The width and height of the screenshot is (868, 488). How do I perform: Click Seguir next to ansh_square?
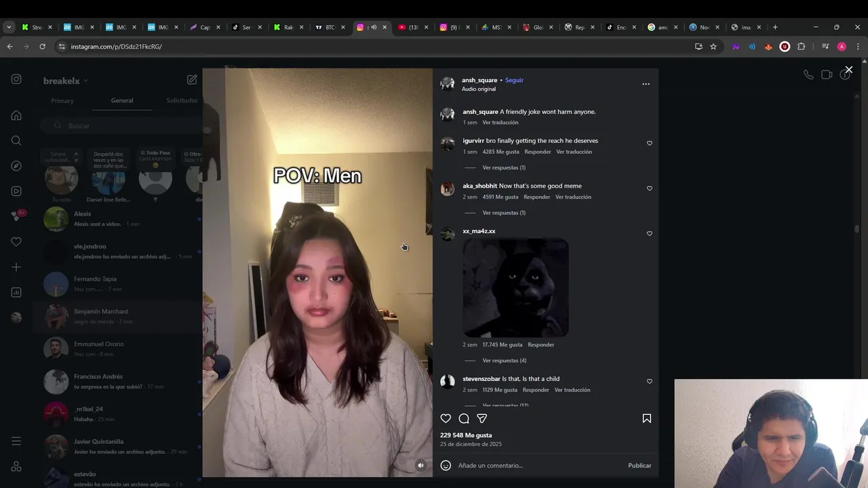click(514, 80)
